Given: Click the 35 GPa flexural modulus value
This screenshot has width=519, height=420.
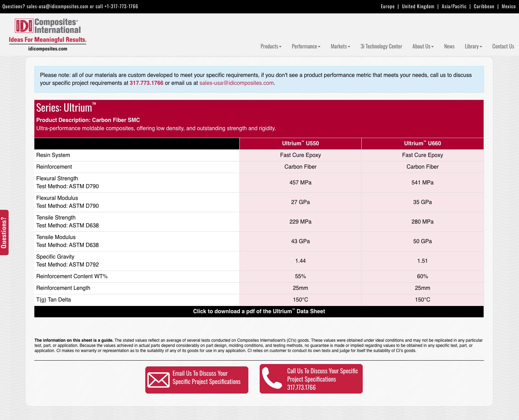Looking at the screenshot, I should pos(422,202).
